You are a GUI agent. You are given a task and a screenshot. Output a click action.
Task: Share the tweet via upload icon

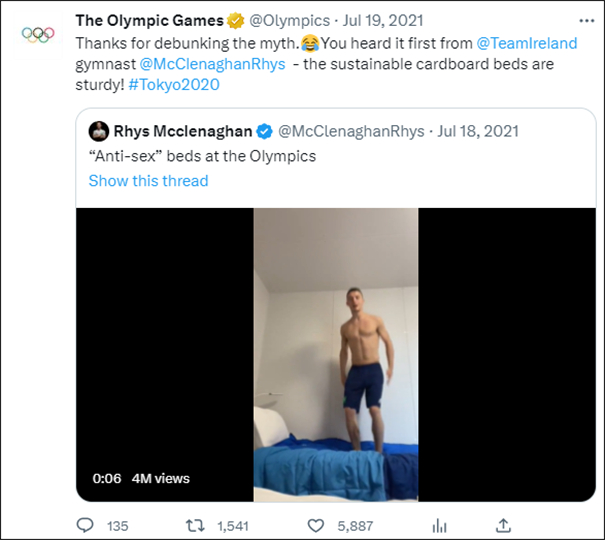pyautogui.click(x=504, y=525)
